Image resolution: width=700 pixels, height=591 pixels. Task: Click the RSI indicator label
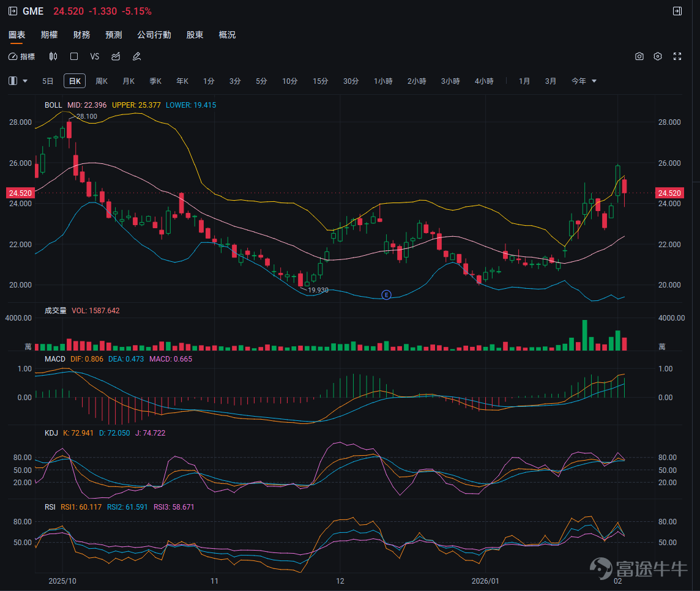pyautogui.click(x=50, y=507)
